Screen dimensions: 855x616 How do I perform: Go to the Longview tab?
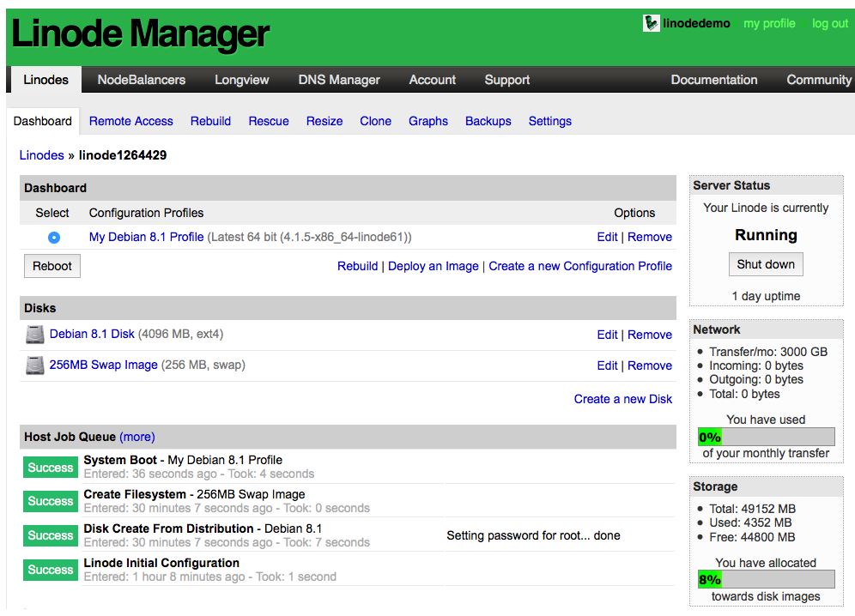pyautogui.click(x=241, y=80)
